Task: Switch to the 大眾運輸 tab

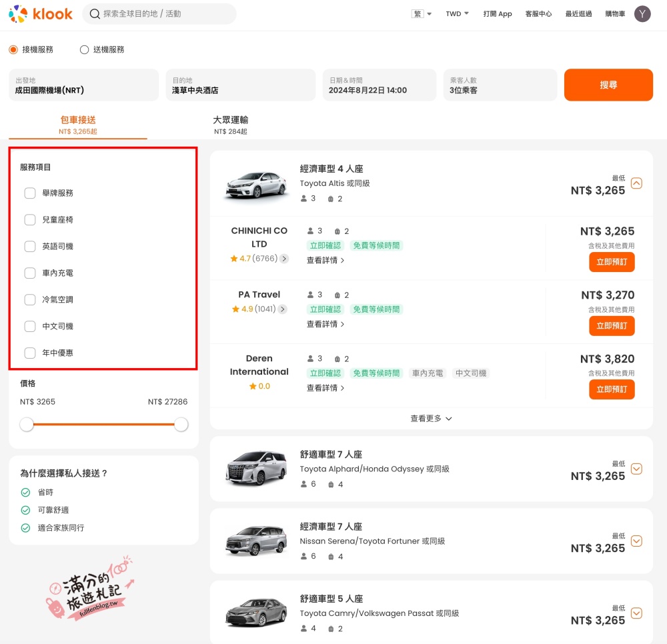Action: pos(231,125)
